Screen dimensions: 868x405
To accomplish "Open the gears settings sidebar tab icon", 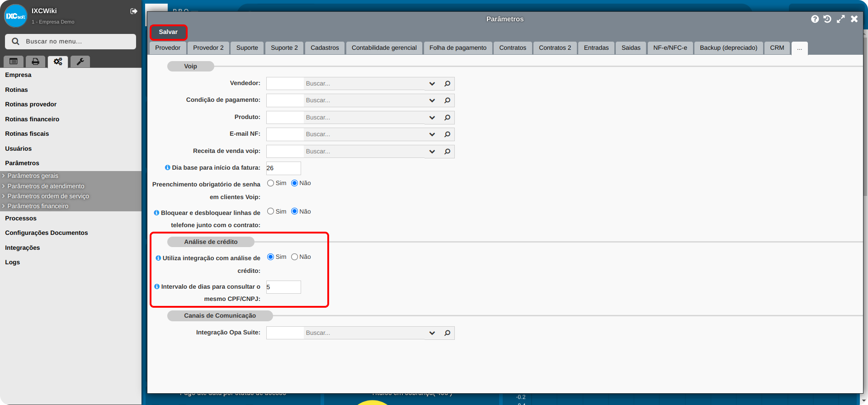I will click(58, 62).
